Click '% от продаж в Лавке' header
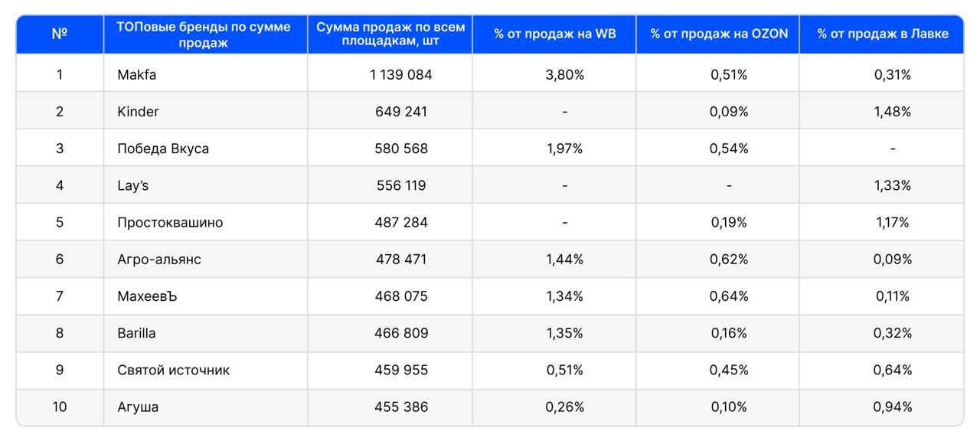The height and width of the screenshot is (441, 980). coord(882,34)
